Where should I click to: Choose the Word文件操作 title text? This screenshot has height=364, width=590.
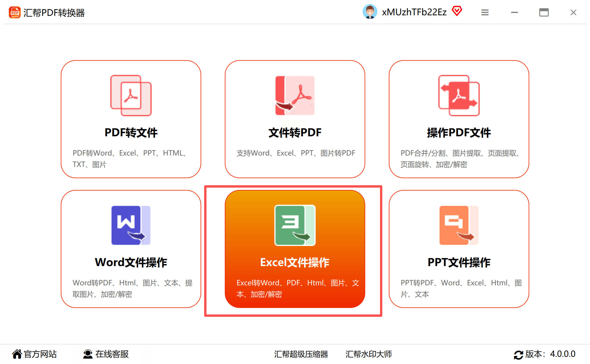131,262
